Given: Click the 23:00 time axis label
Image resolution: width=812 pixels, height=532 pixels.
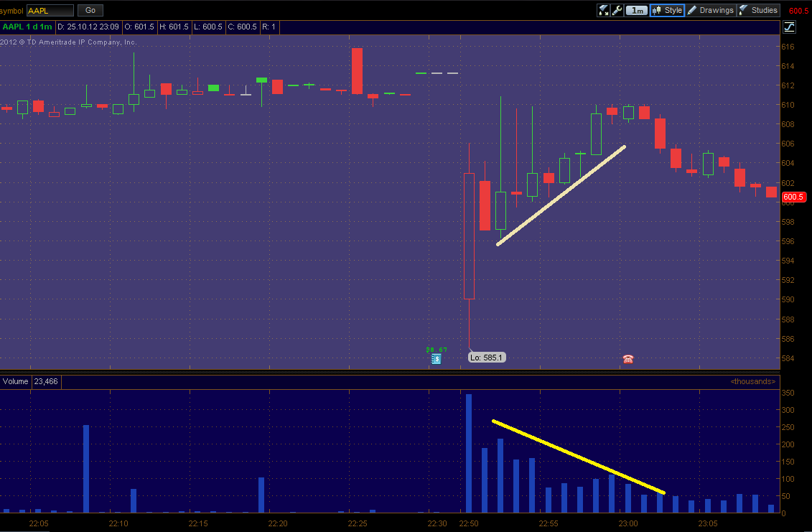Looking at the screenshot, I should click(627, 523).
